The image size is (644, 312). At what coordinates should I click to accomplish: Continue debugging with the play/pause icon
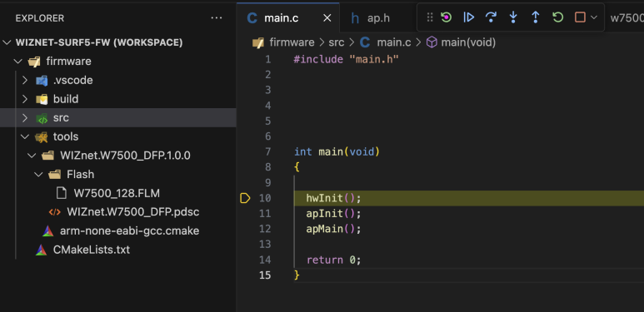pyautogui.click(x=468, y=17)
